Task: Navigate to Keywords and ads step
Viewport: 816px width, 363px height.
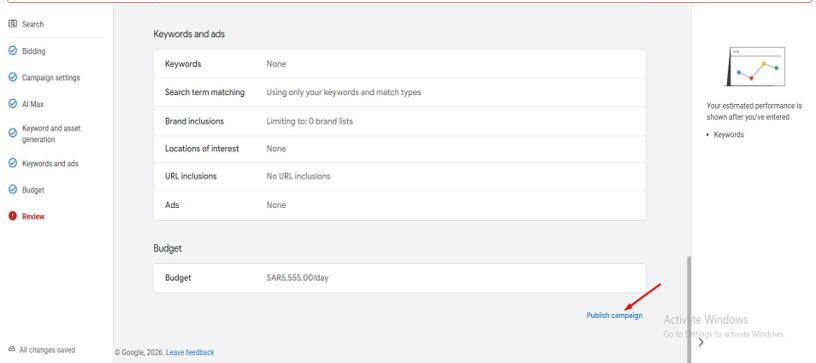Action: click(x=50, y=163)
